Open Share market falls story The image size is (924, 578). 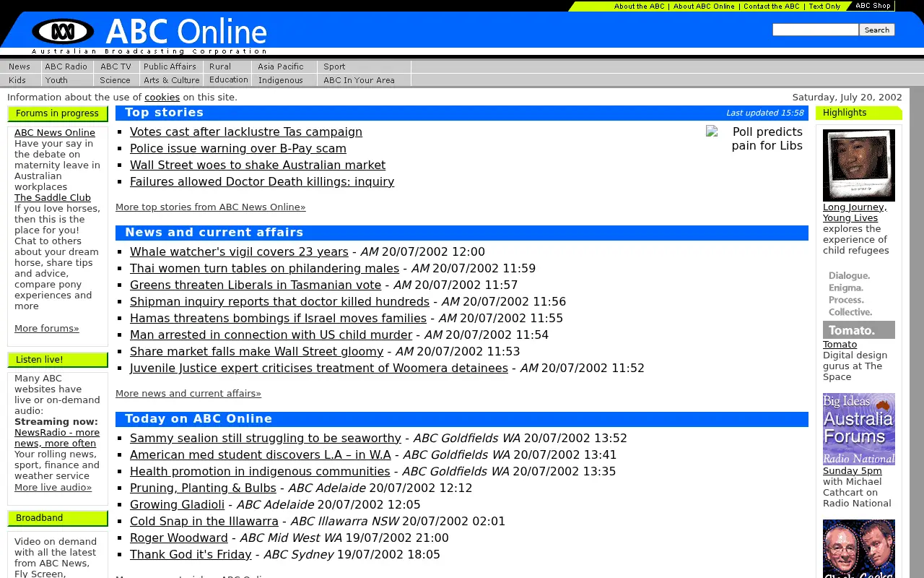pyautogui.click(x=256, y=351)
